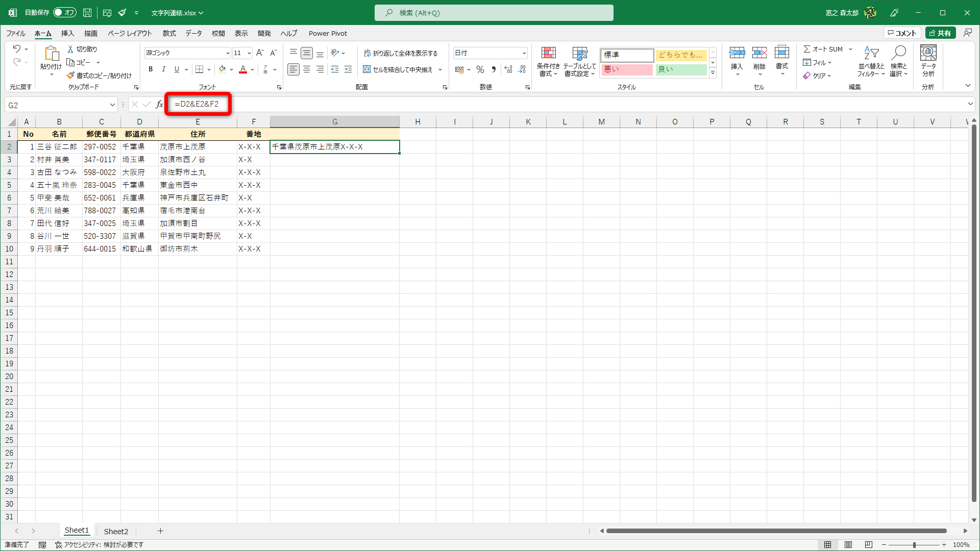Screen dimensions: 980x551
Task: Click the Comments button
Action: click(x=902, y=33)
